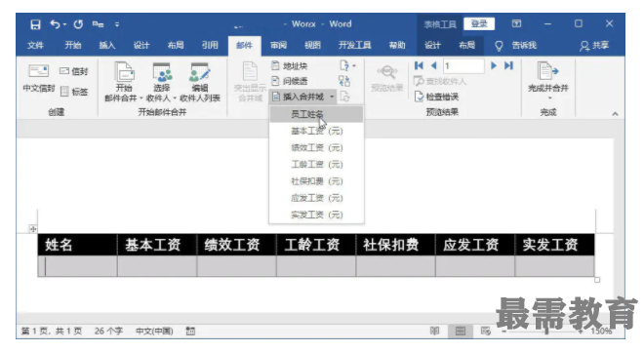Switch to the 审阅 ribbon tab
644x352 pixels.
[x=278, y=45]
